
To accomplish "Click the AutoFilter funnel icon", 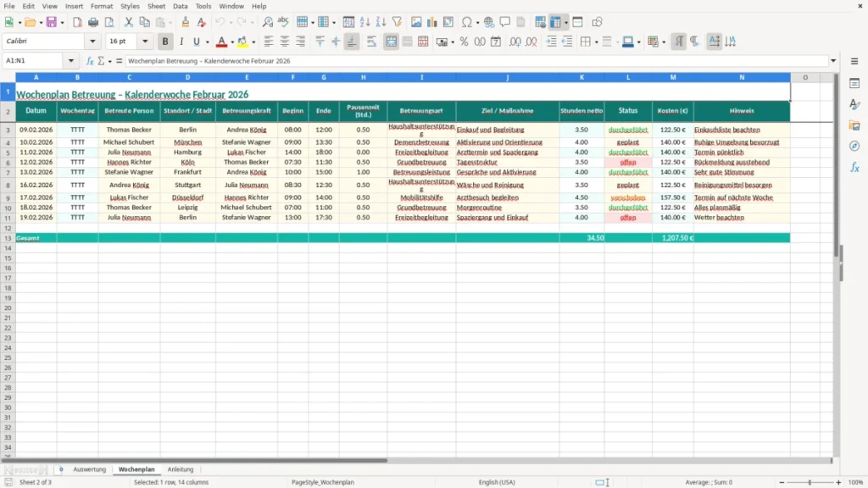I will (397, 22).
